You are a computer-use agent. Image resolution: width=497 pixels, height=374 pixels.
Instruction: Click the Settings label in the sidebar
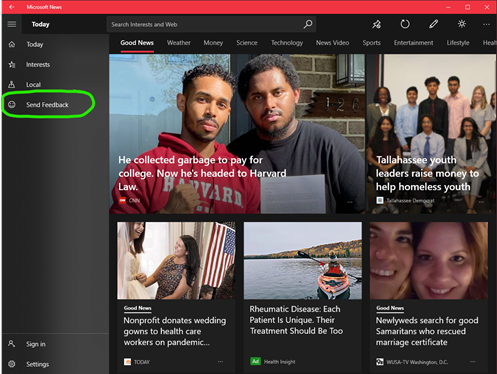coord(37,364)
